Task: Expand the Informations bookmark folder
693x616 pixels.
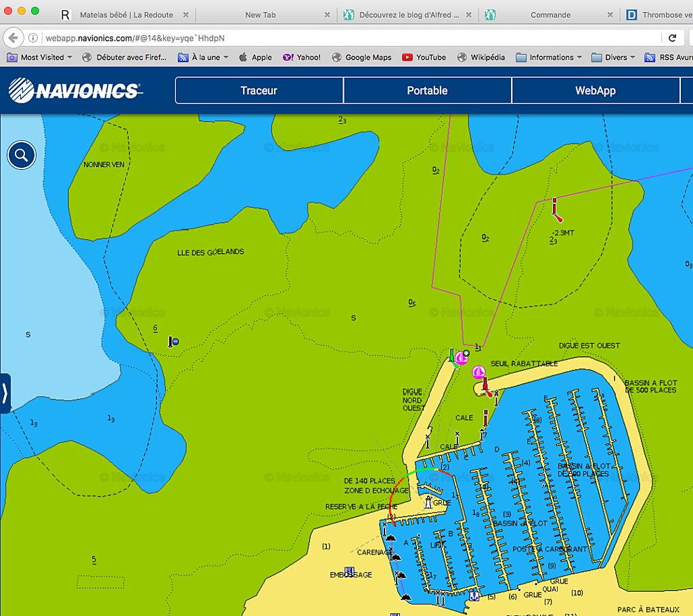Action: (549, 58)
